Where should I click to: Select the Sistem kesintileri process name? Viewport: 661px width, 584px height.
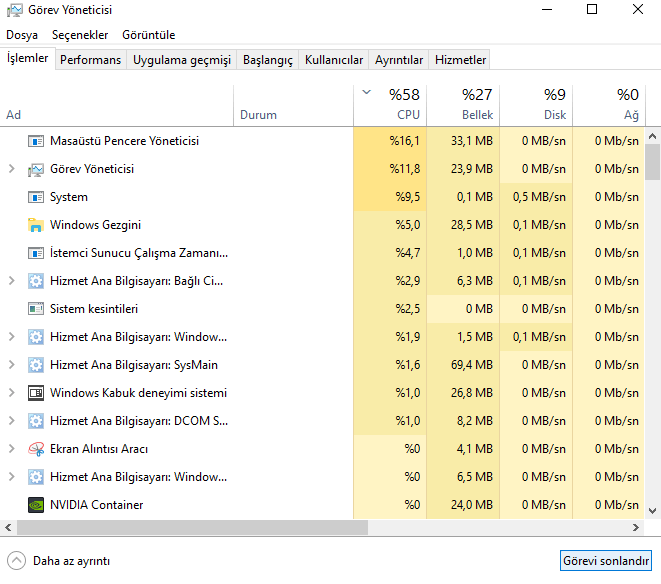[x=94, y=309]
